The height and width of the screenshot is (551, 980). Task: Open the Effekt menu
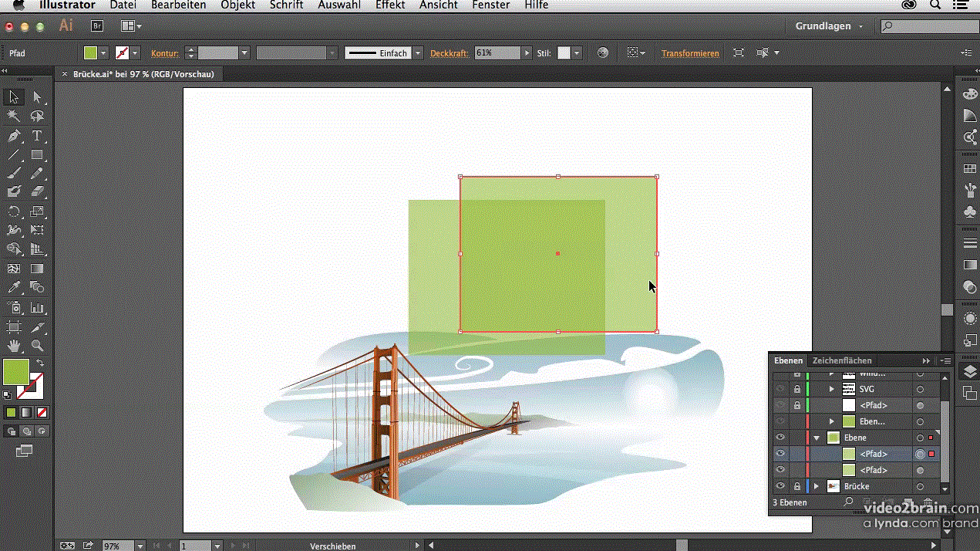click(x=390, y=5)
